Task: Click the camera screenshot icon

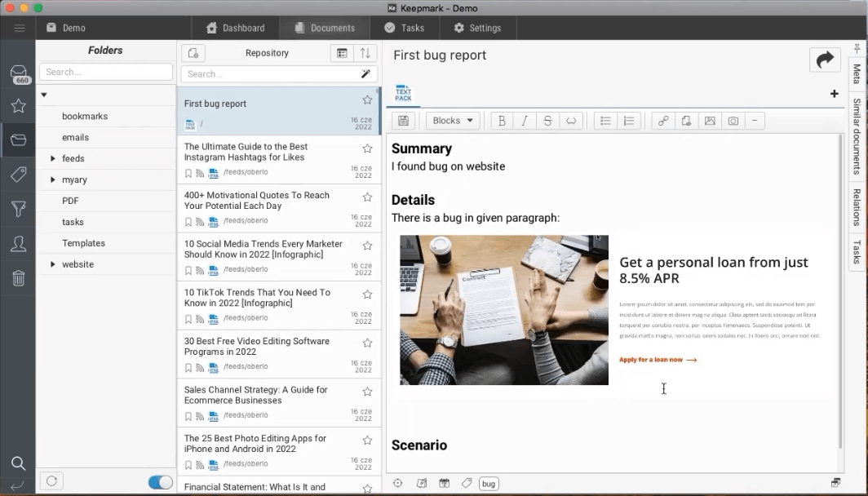Action: [733, 121]
